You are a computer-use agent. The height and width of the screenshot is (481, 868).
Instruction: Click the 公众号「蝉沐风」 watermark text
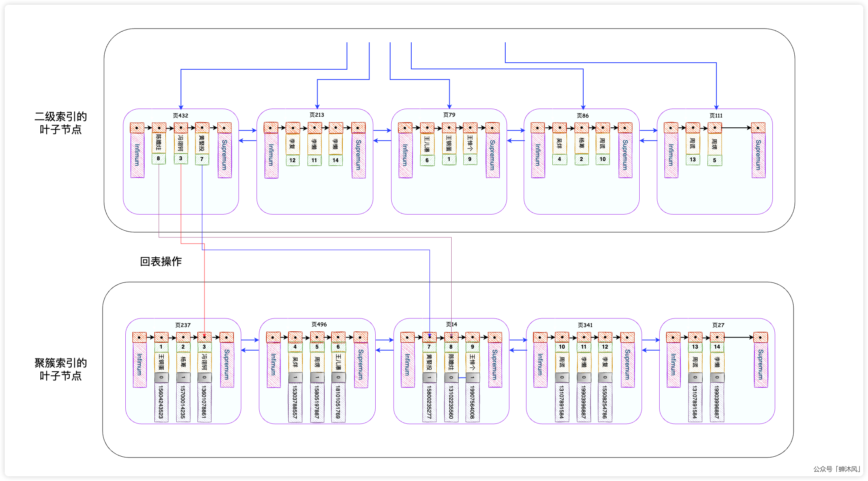click(x=836, y=469)
